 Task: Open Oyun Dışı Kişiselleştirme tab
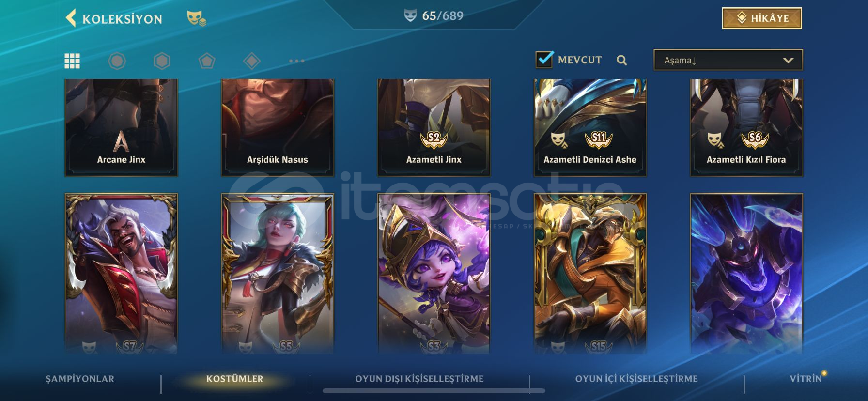pos(419,379)
